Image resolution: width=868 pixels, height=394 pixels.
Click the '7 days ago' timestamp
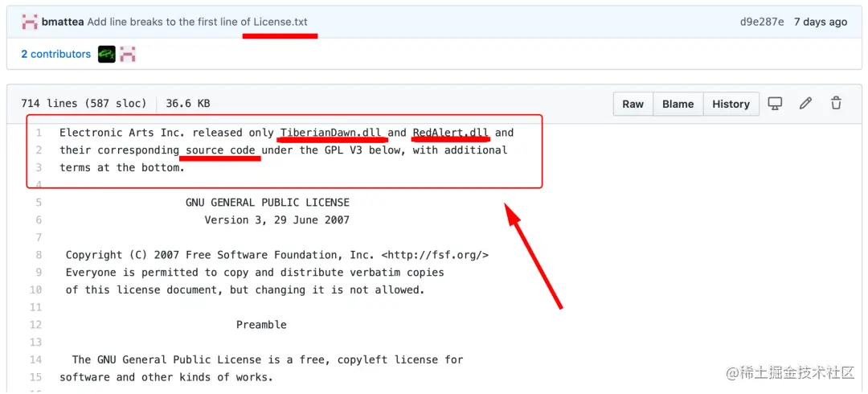point(821,23)
